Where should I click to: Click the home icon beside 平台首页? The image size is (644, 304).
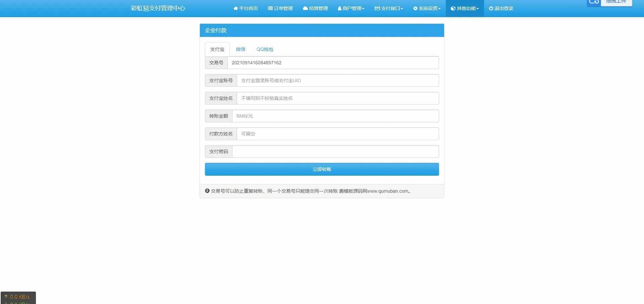tap(235, 8)
